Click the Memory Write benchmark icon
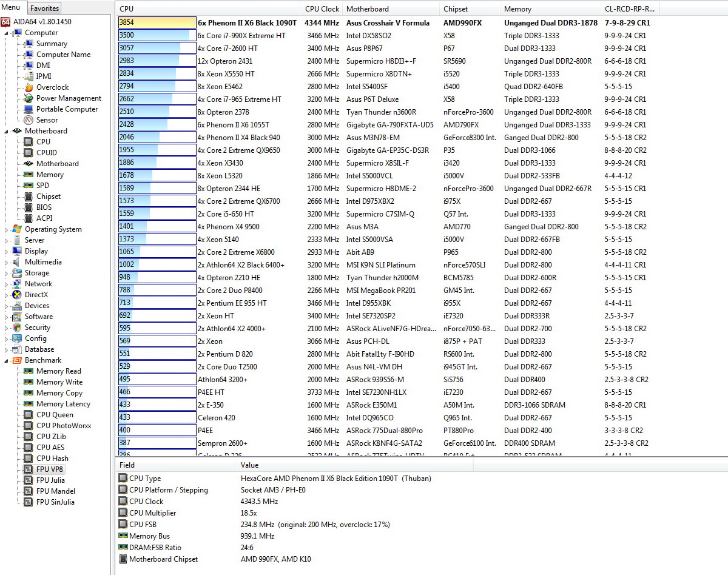Image resolution: width=728 pixels, height=575 pixels. 29,382
